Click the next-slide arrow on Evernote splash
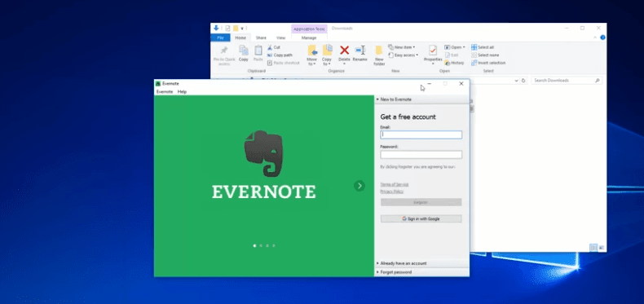This screenshot has width=644, height=304. (x=359, y=186)
